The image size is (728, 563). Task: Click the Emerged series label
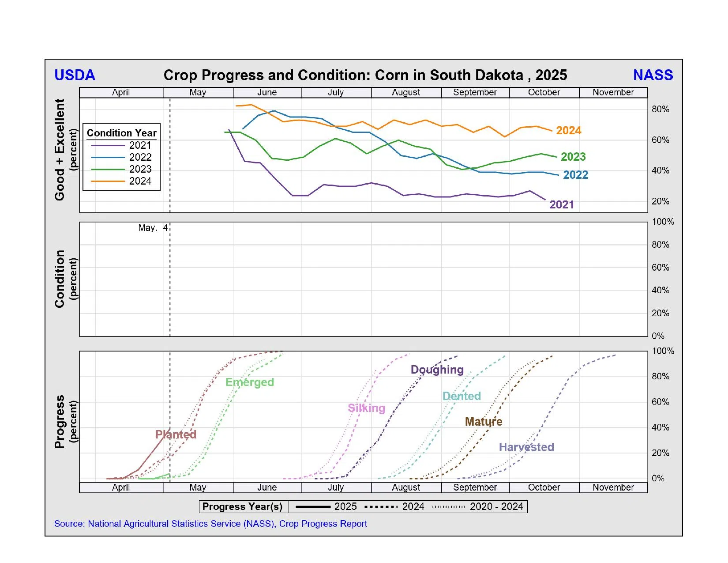(x=249, y=382)
